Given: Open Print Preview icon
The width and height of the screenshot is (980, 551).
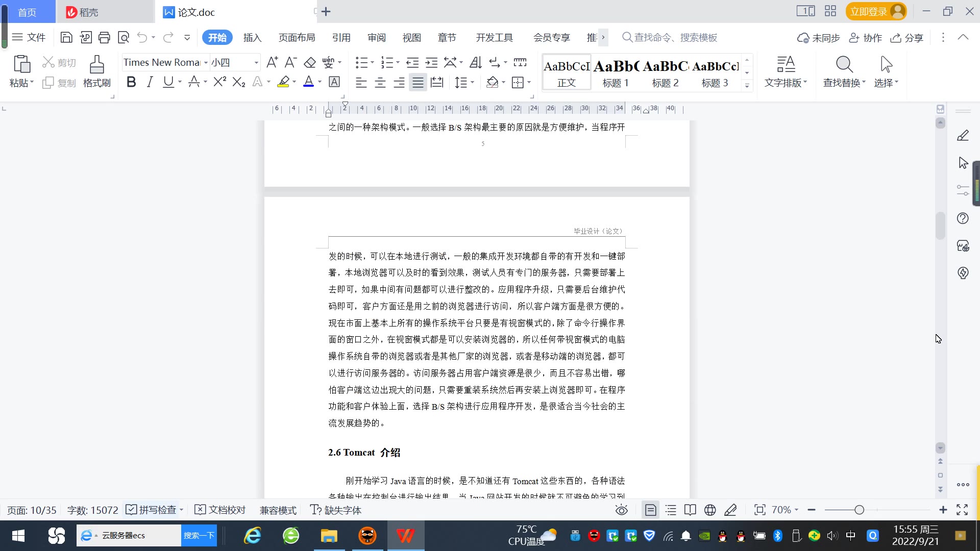Looking at the screenshot, I should point(124,37).
